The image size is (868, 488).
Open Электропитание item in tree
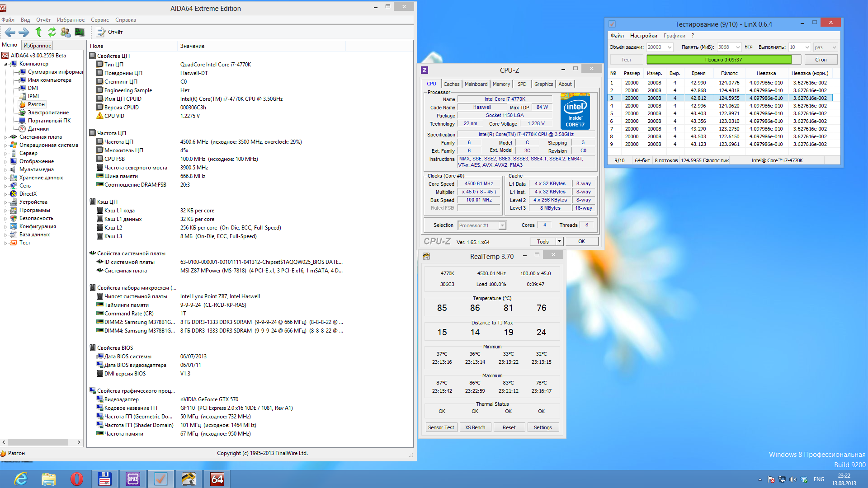(x=48, y=113)
